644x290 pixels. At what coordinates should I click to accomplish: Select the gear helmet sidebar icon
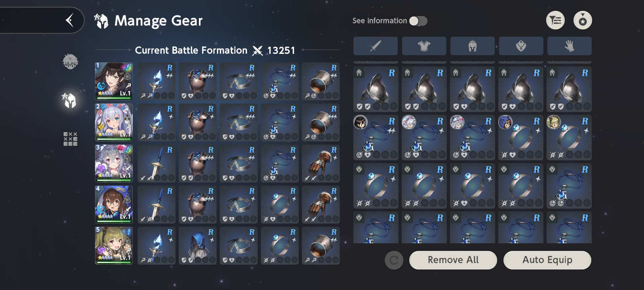[70, 100]
